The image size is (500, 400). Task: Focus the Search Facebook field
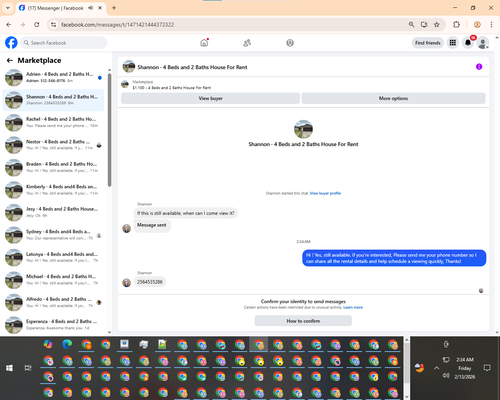(x=64, y=43)
